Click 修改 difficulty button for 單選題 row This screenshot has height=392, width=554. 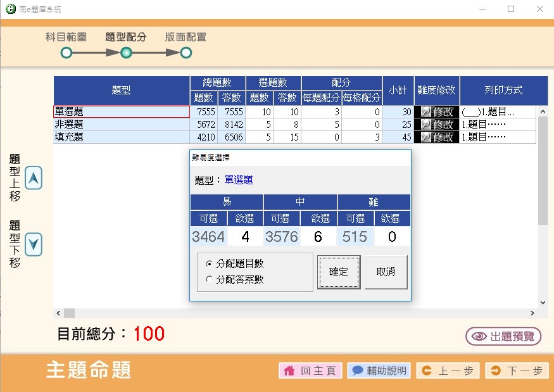tap(436, 111)
